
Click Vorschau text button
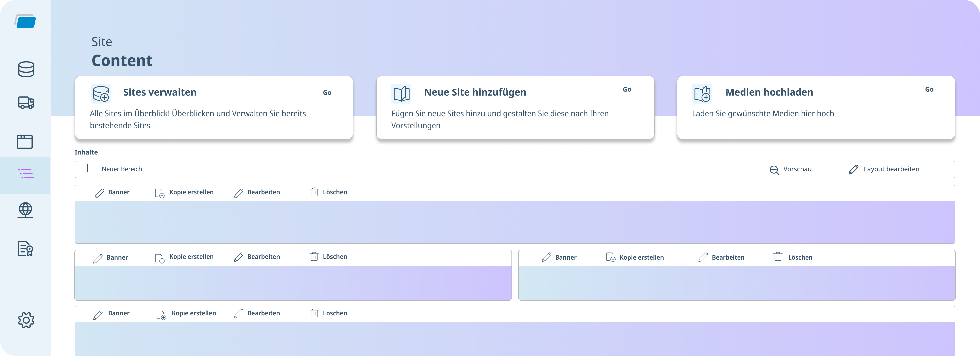click(x=797, y=169)
